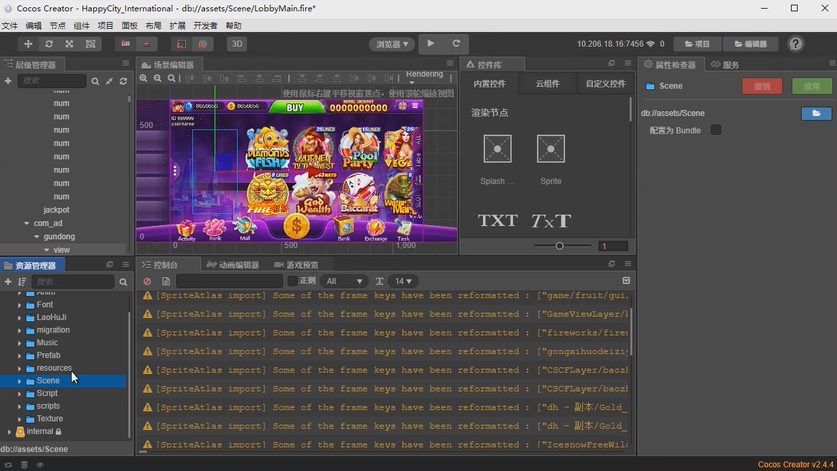Toggle the 正则 regex checkbox
The height and width of the screenshot is (471, 837).
(292, 281)
